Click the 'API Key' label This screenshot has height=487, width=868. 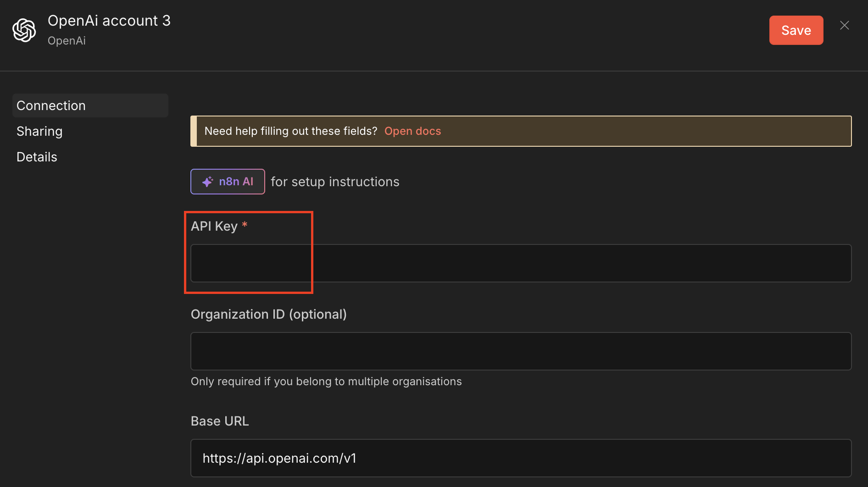(214, 226)
